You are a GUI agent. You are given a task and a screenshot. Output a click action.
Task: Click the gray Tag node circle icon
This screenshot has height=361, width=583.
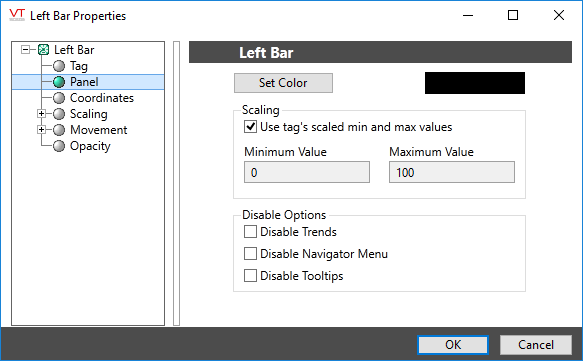point(59,66)
